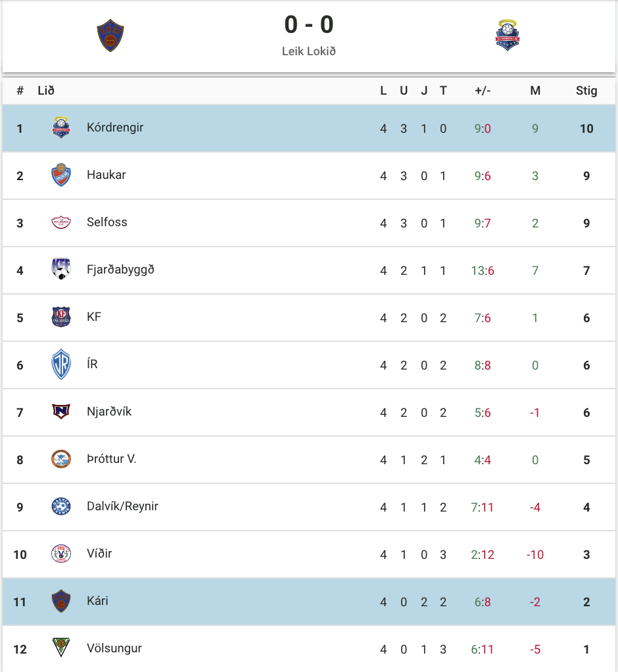Click the Kórdrengir crest in match header

point(508,35)
